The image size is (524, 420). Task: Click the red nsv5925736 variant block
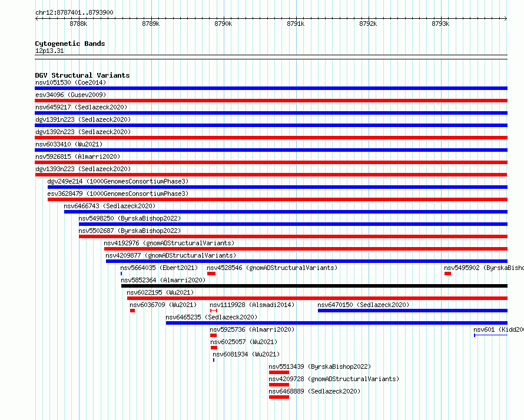click(x=214, y=335)
